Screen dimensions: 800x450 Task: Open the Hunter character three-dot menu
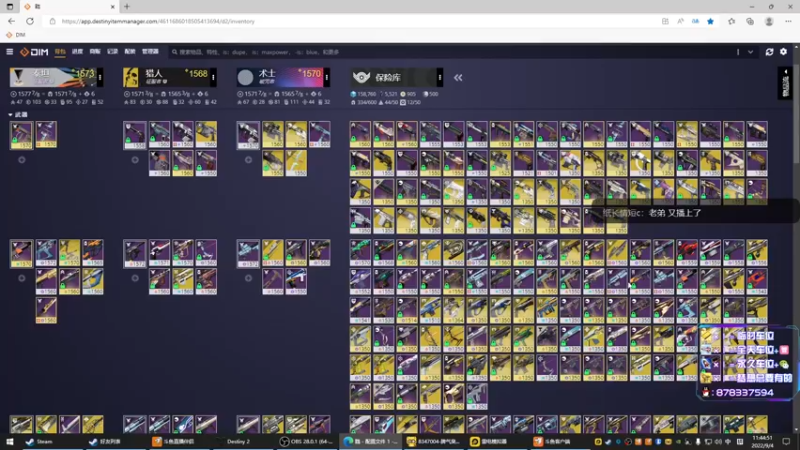click(x=213, y=78)
